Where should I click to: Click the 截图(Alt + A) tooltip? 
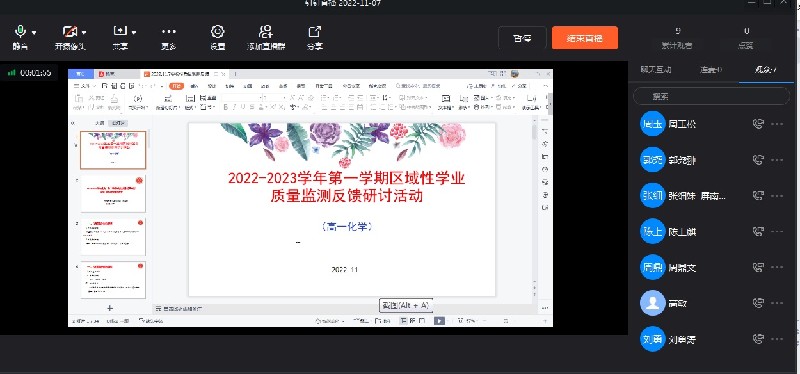click(x=406, y=305)
